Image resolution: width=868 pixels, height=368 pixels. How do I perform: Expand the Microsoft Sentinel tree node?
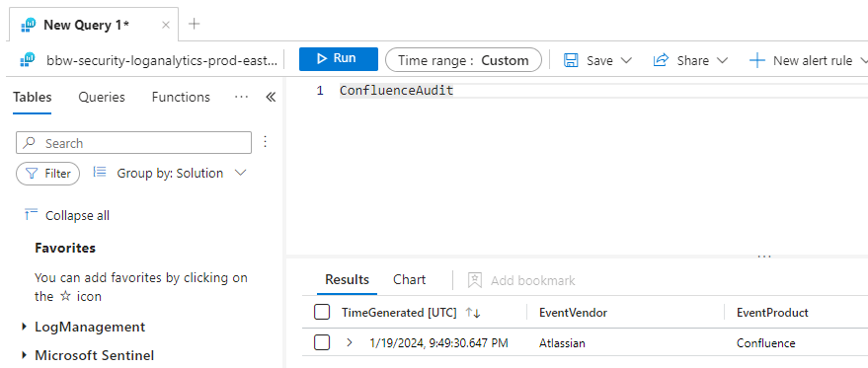click(x=24, y=355)
